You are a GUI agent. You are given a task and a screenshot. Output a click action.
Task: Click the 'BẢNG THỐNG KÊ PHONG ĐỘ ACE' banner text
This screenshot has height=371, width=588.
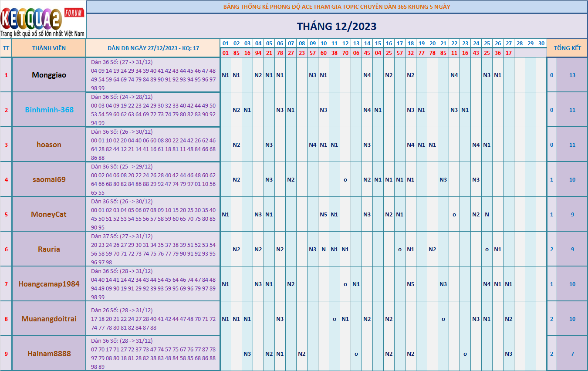(337, 7)
